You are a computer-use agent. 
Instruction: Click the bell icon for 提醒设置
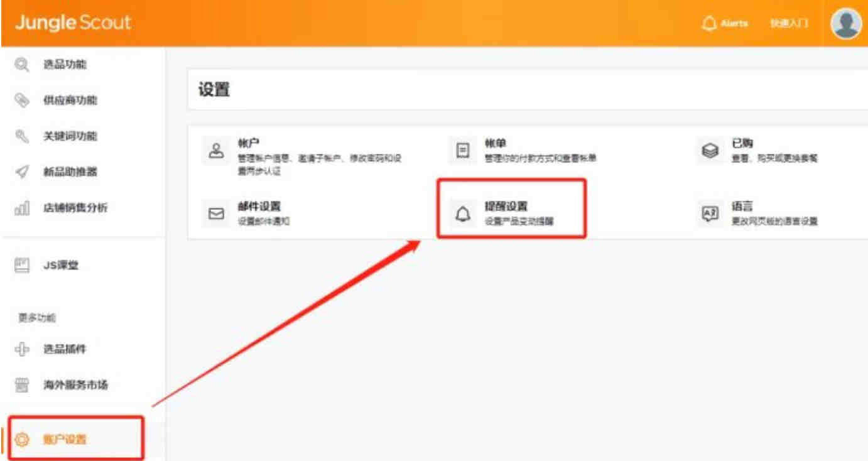click(x=463, y=214)
